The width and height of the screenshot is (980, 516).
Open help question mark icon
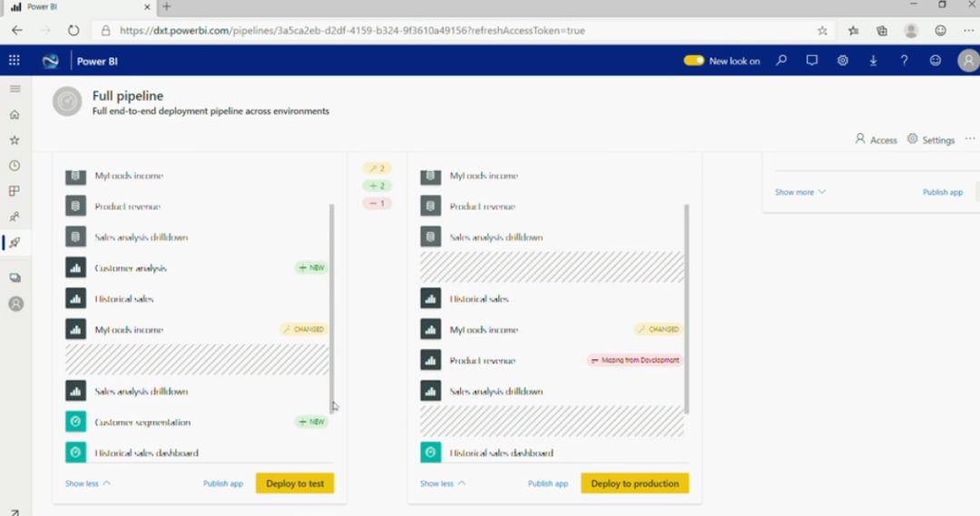pyautogui.click(x=904, y=61)
